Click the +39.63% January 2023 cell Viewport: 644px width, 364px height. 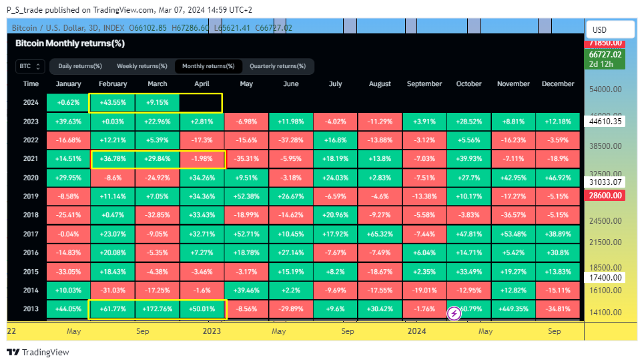(x=68, y=122)
